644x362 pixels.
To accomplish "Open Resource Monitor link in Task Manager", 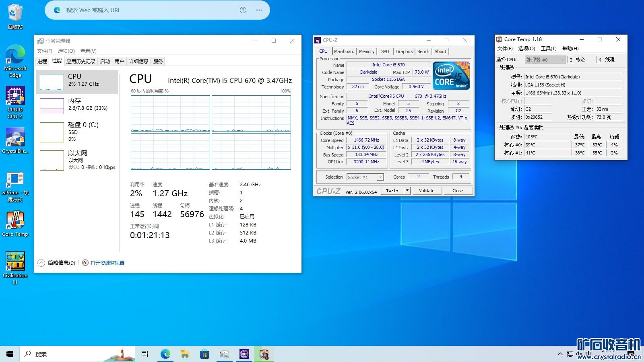I will (x=107, y=263).
